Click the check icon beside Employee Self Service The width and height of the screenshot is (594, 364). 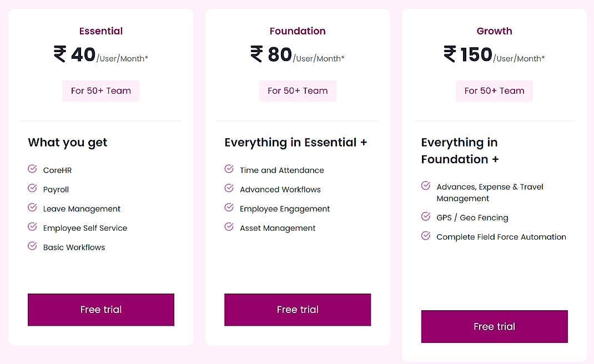(32, 228)
